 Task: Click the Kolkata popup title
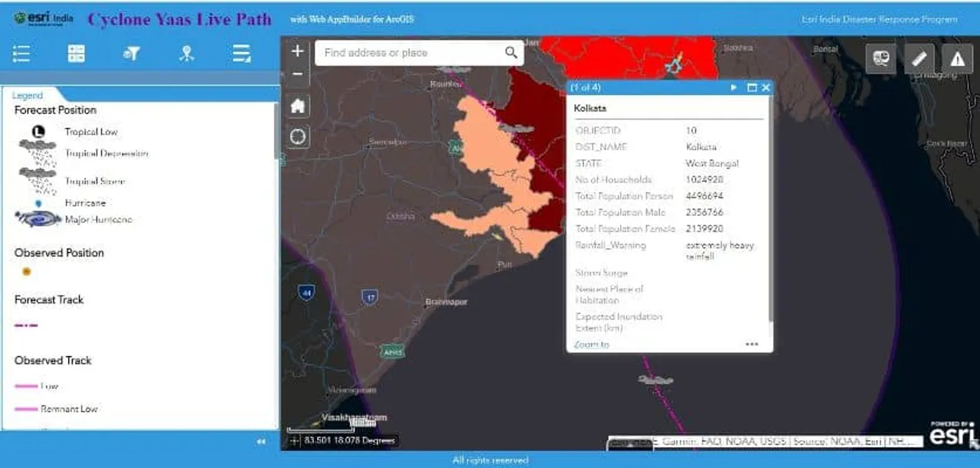[x=590, y=109]
